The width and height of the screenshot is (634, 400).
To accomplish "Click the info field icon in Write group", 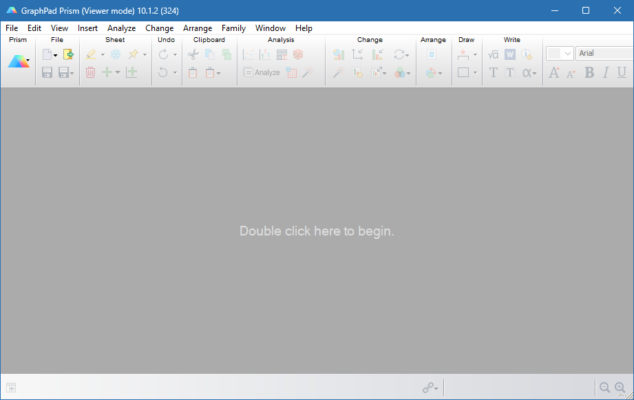I will click(526, 54).
